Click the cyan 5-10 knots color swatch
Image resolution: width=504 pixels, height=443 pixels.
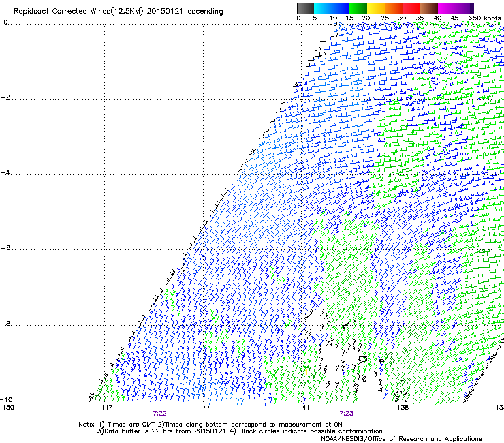click(x=323, y=8)
